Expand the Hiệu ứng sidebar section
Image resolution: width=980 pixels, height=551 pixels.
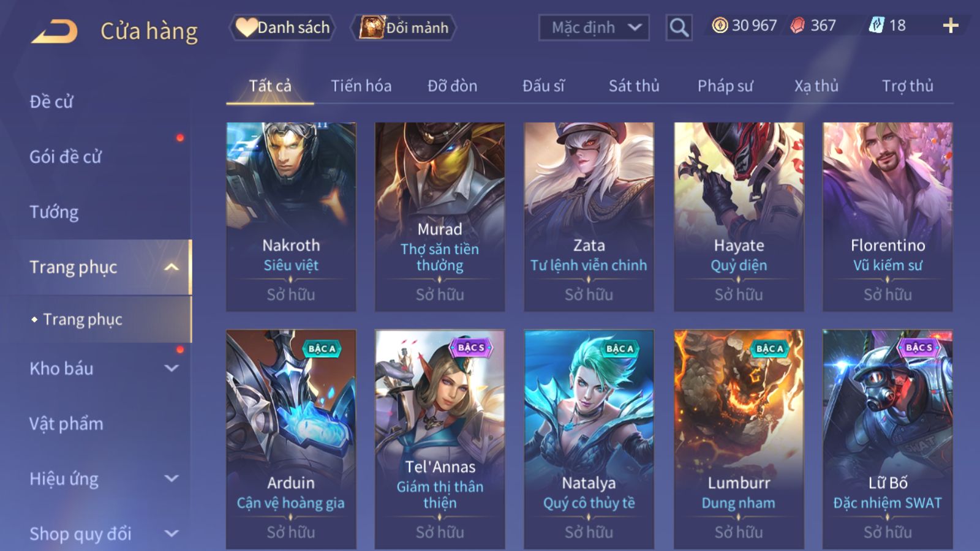tap(171, 479)
